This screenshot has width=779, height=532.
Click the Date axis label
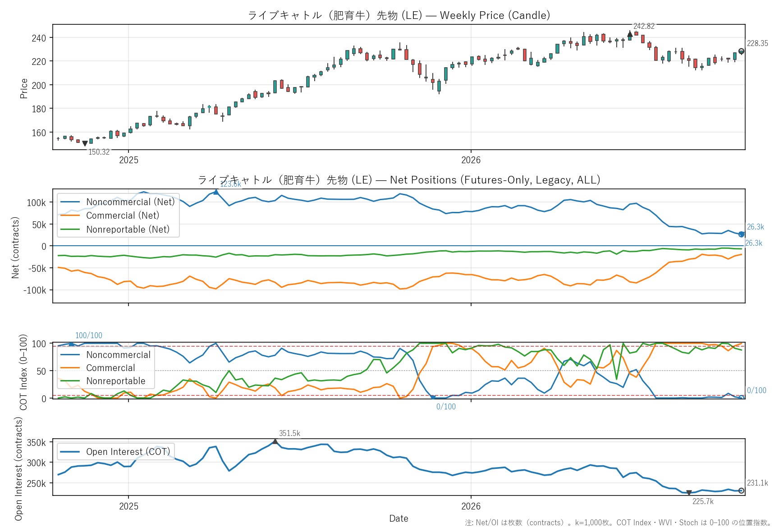[399, 518]
